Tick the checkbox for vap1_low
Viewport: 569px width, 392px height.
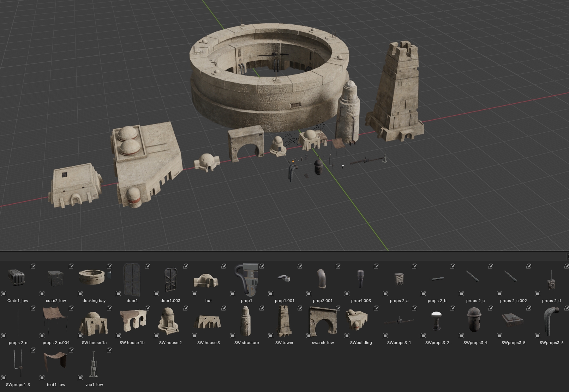coord(80,378)
